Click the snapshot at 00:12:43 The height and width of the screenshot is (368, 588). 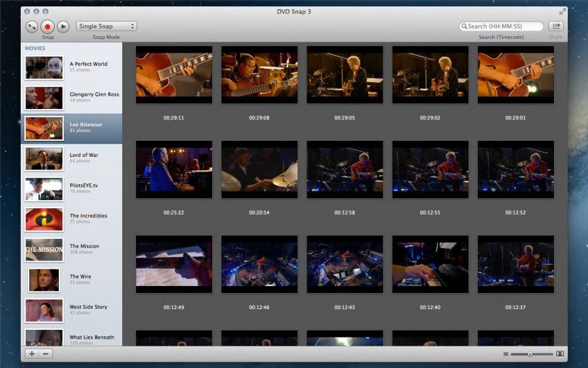point(345,265)
